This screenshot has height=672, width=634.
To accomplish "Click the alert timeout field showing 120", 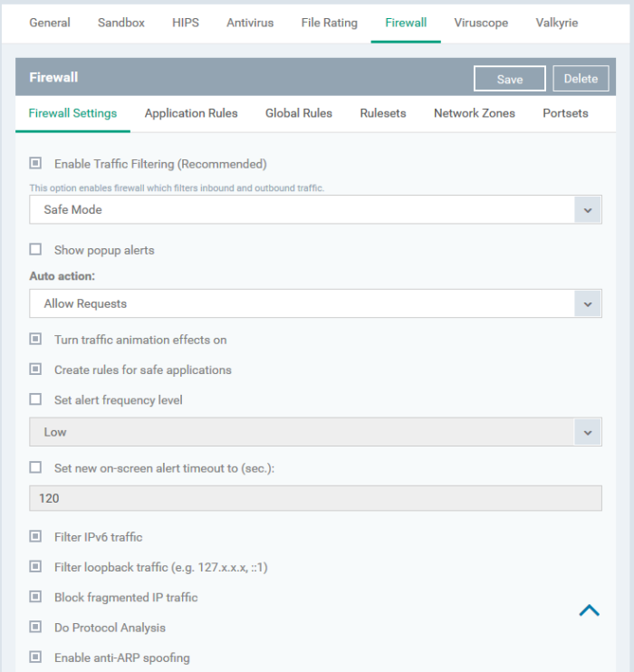I will tap(315, 498).
